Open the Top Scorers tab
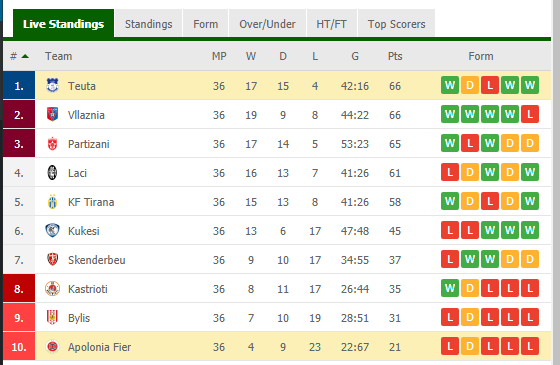 pyautogui.click(x=396, y=24)
